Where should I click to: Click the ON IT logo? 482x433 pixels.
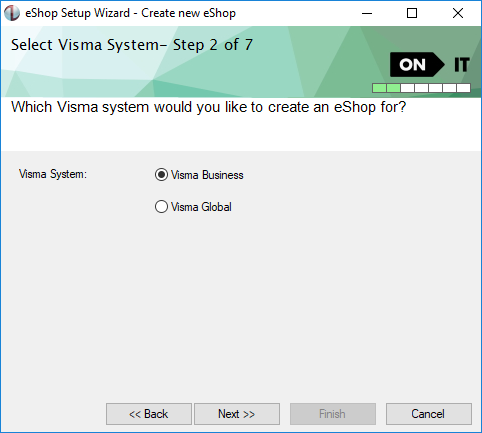click(430, 64)
